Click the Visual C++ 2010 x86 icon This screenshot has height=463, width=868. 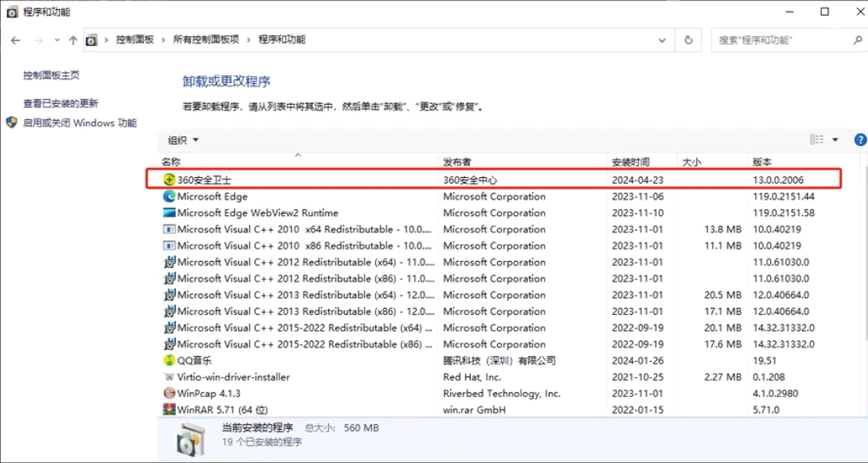(169, 246)
